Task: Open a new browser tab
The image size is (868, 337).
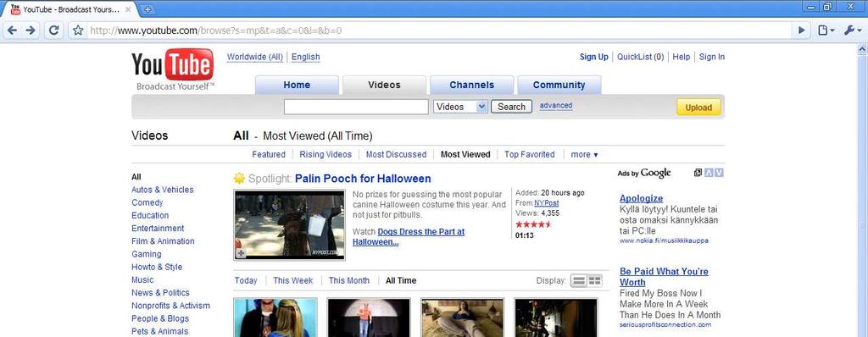Action: click(x=147, y=9)
